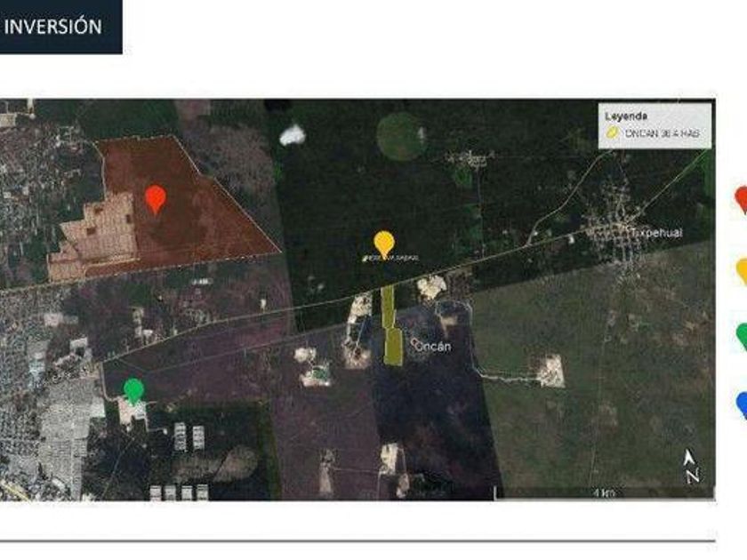Click the yellow polygon icon in legend
Image resolution: width=747 pixels, height=560 pixels.
612,132
